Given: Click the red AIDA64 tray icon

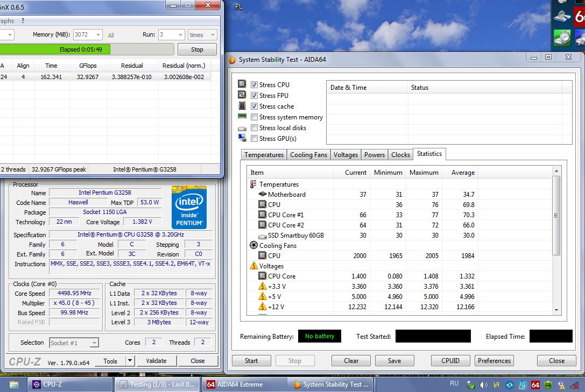Looking at the screenshot, I should pyautogui.click(x=535, y=385).
